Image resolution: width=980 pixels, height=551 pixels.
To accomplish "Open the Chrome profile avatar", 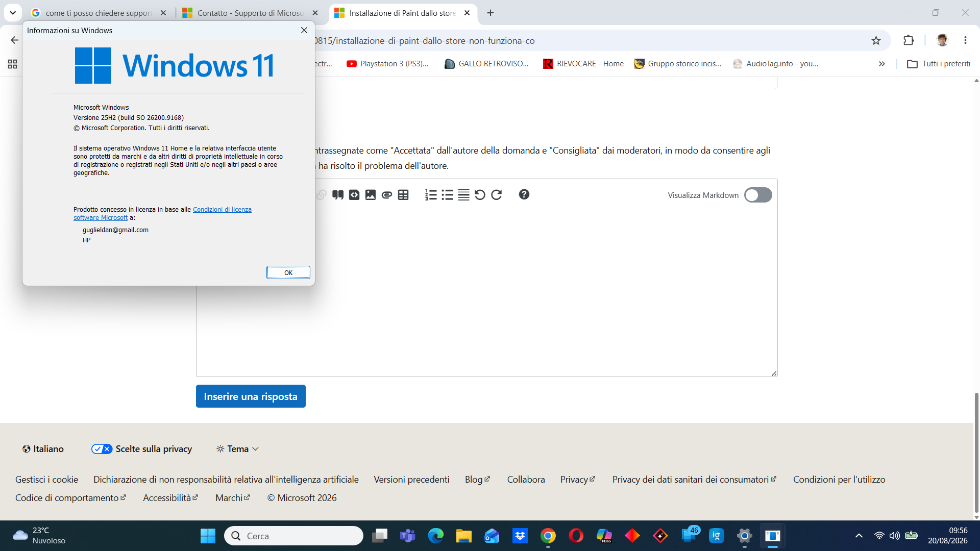I will pyautogui.click(x=942, y=40).
